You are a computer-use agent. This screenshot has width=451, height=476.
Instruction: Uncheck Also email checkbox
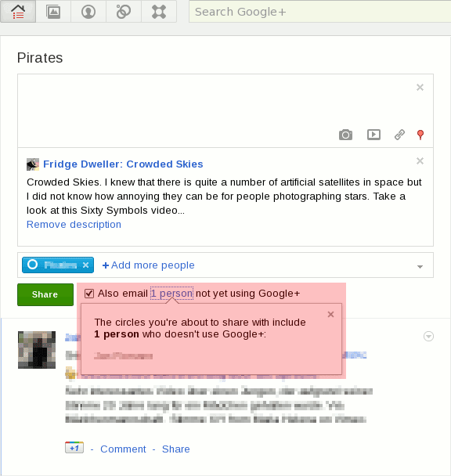[89, 294]
